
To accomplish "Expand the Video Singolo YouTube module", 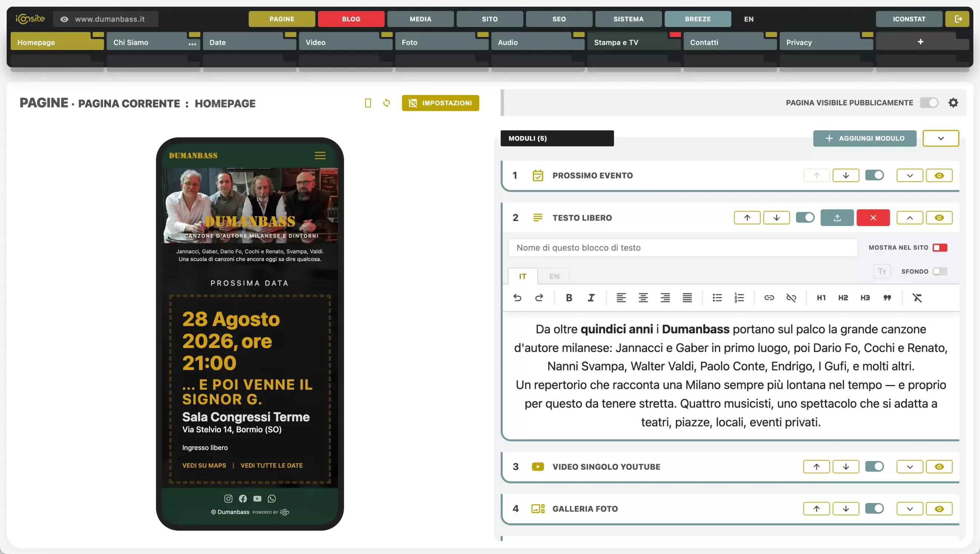I will tap(910, 466).
